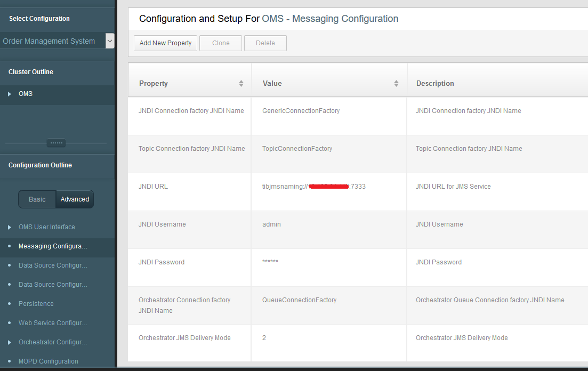Image resolution: width=588 pixels, height=371 pixels.
Task: Click the Add New Property button
Action: click(x=165, y=43)
